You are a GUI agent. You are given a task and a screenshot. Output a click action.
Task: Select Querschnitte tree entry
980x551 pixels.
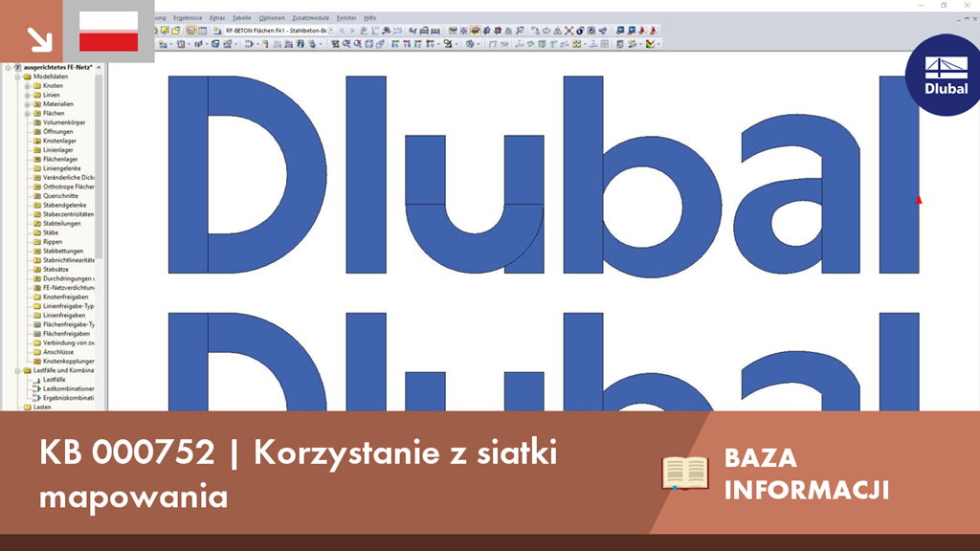[60, 196]
